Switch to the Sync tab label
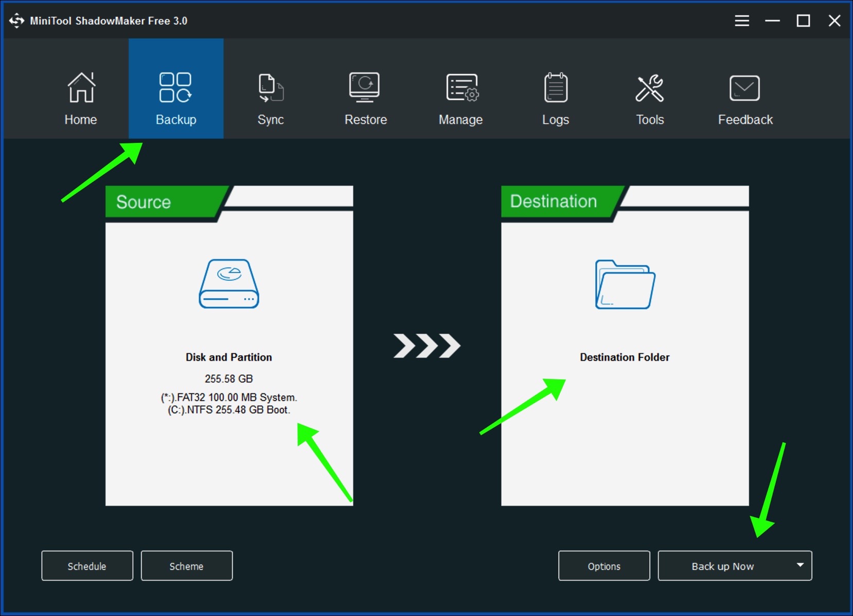 [271, 120]
